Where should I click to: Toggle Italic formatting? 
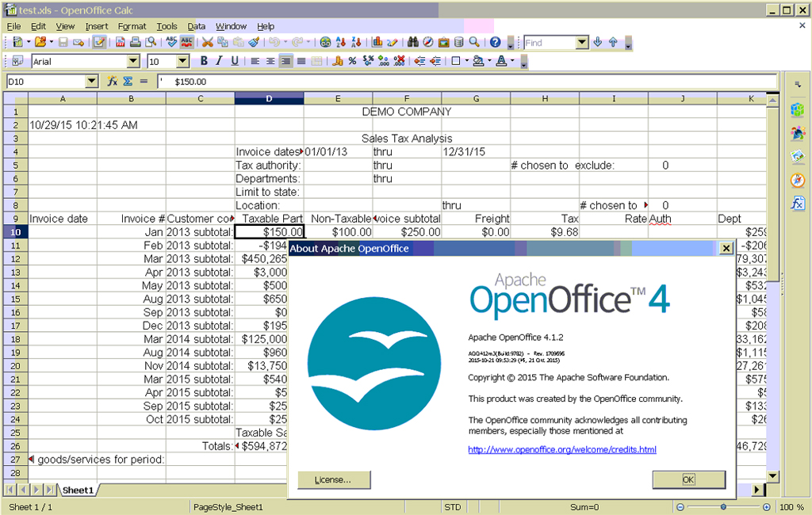[x=219, y=61]
